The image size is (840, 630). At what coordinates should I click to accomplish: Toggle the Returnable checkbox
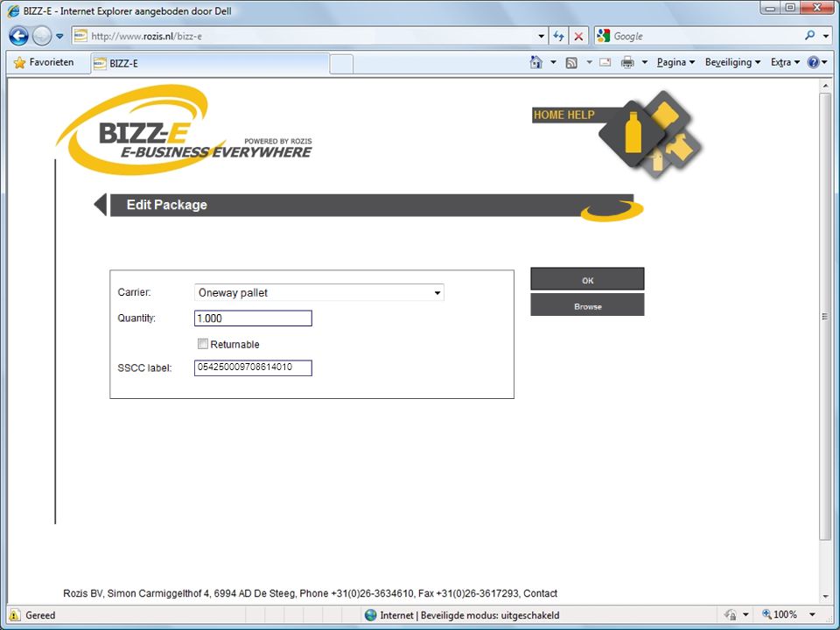pyautogui.click(x=202, y=344)
